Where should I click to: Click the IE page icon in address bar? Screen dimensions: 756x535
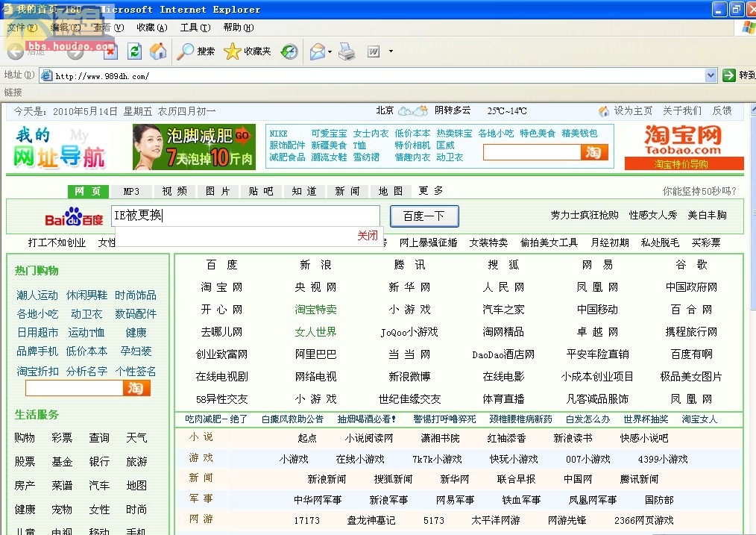click(46, 75)
